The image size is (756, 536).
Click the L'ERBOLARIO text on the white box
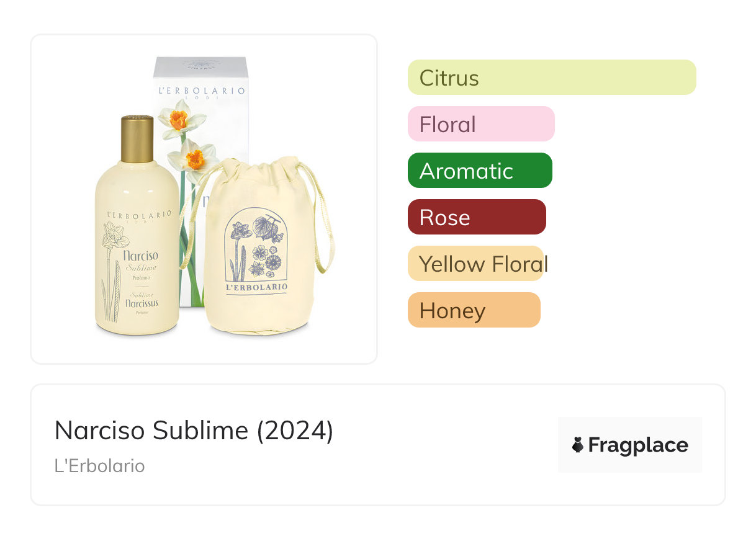(202, 91)
